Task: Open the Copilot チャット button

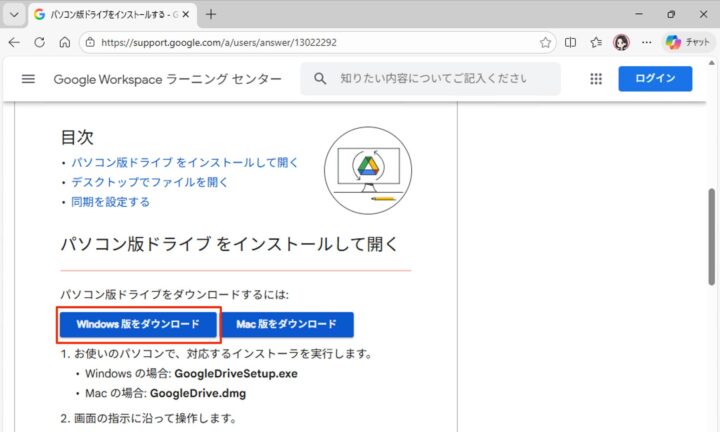Action: [688, 43]
